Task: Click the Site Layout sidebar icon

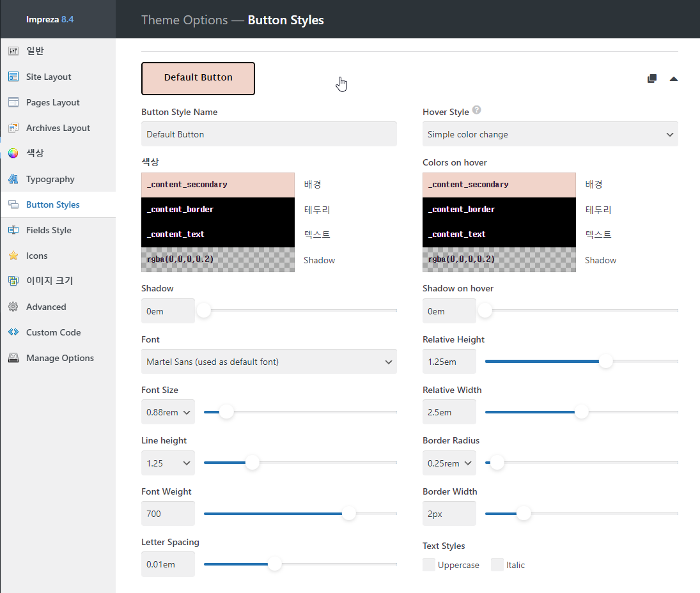Action: click(x=13, y=77)
